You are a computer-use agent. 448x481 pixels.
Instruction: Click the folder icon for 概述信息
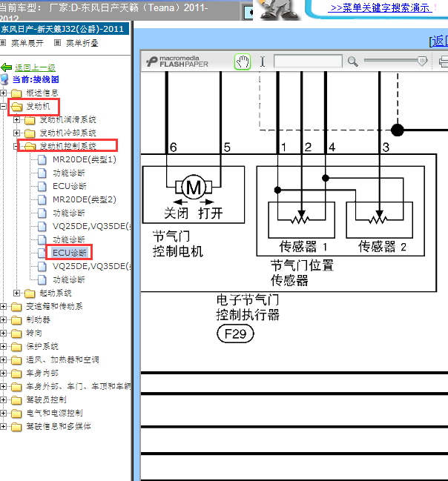16,93
